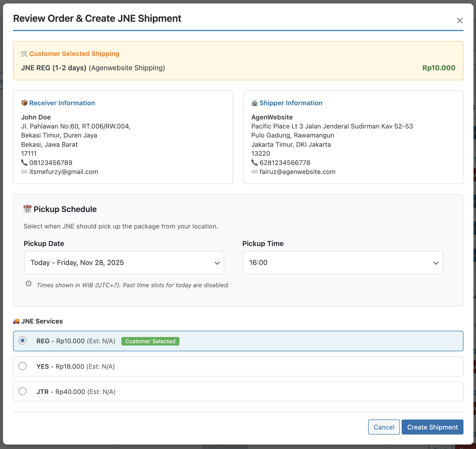Click the package box icon beside Receiver Information
Image resolution: width=476 pixels, height=449 pixels.
(24, 103)
